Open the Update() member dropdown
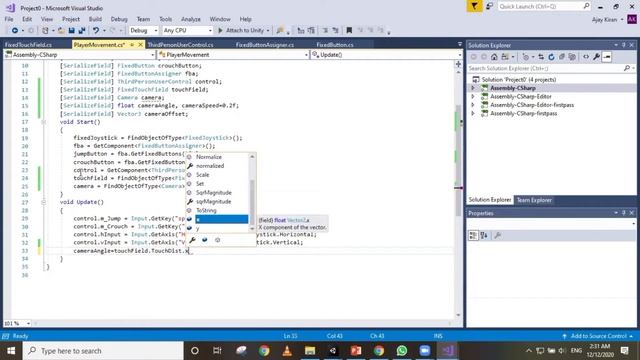The width and height of the screenshot is (640, 360). click(387, 55)
